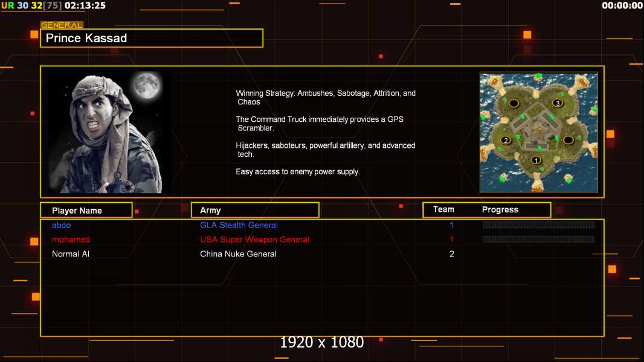The image size is (644, 362).
Task: Click the Prince Kassad portrait image
Action: click(110, 132)
